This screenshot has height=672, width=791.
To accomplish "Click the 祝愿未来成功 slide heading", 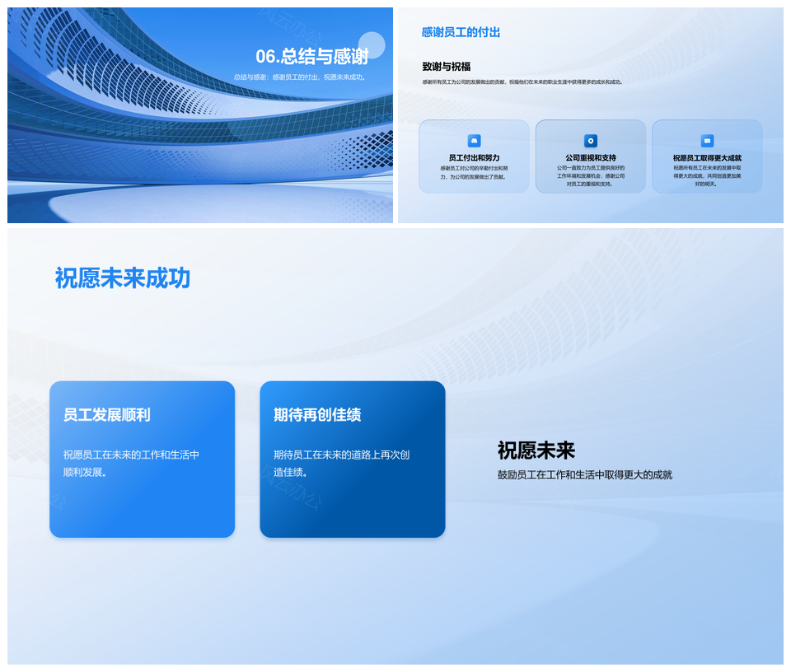I will pos(122,278).
